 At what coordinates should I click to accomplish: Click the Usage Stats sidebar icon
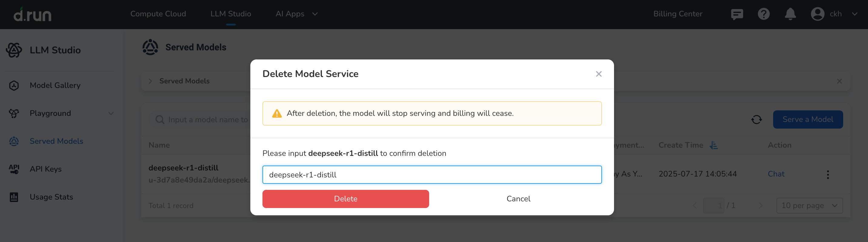click(x=14, y=197)
